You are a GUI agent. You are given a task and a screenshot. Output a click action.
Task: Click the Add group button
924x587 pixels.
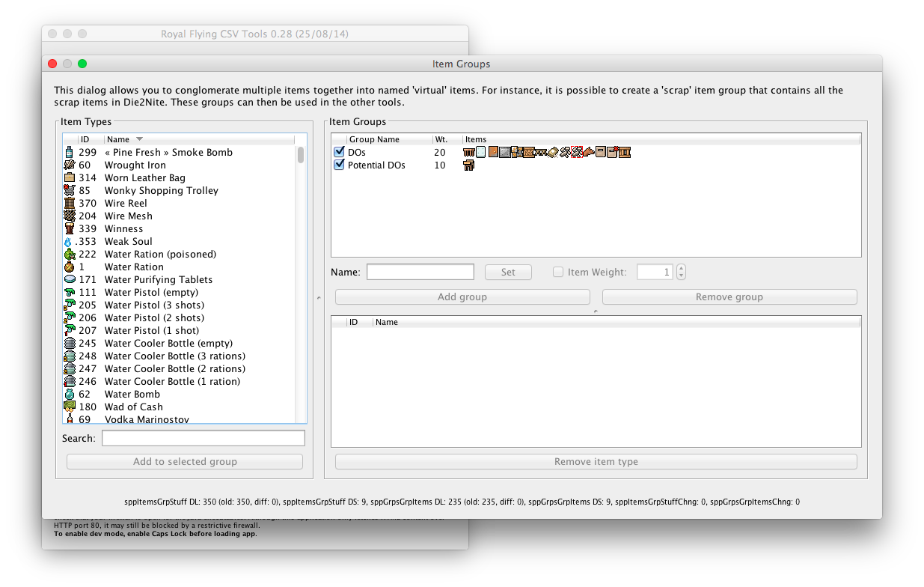click(x=462, y=297)
